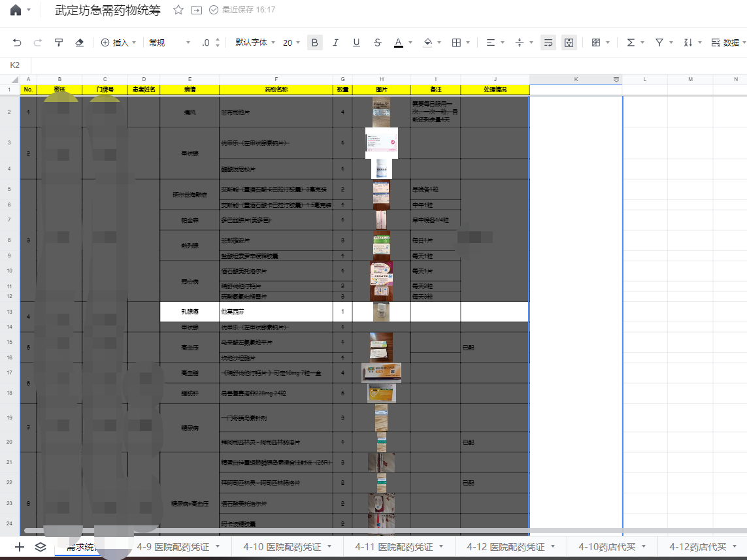
Task: Click the medicine box image in row 17
Action: click(x=381, y=373)
